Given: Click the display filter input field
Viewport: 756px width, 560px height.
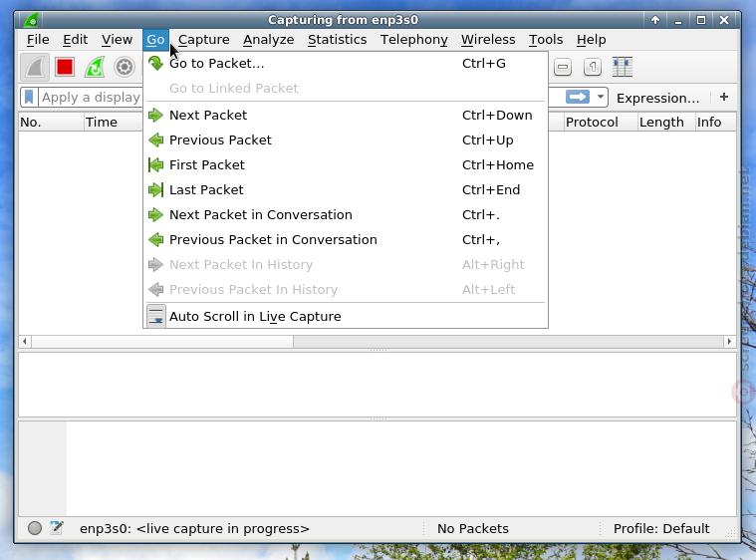Looking at the screenshot, I should pos(91,98).
